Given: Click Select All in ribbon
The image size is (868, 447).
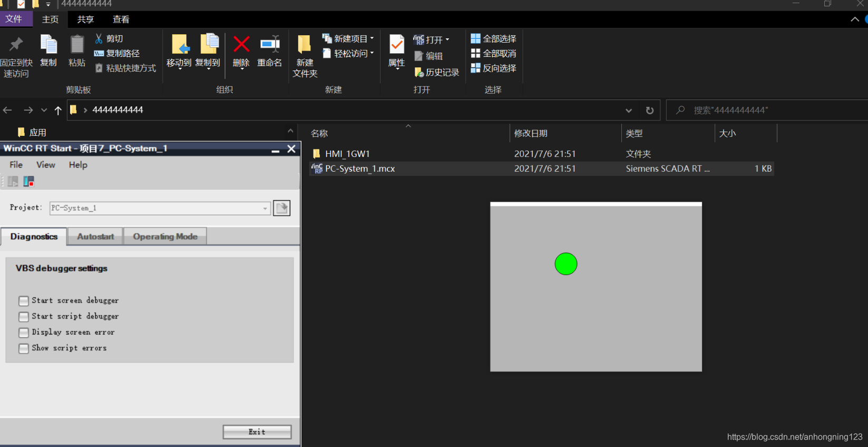Looking at the screenshot, I should pyautogui.click(x=493, y=38).
